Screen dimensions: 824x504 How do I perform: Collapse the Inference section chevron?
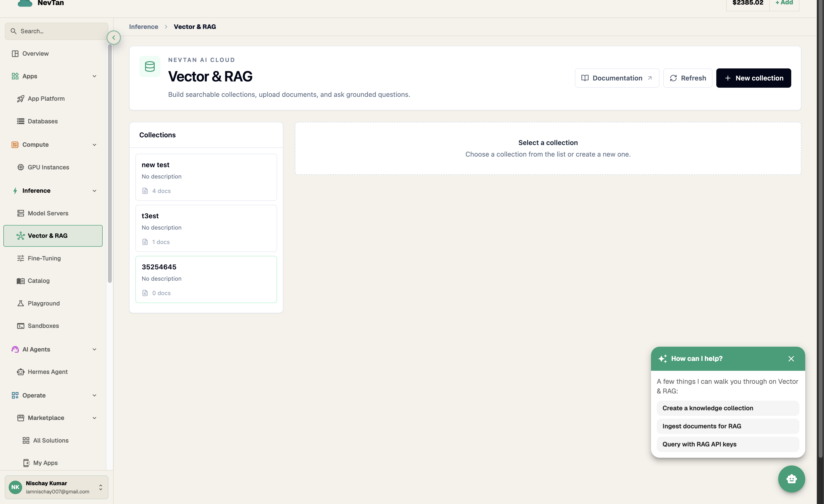pos(94,191)
